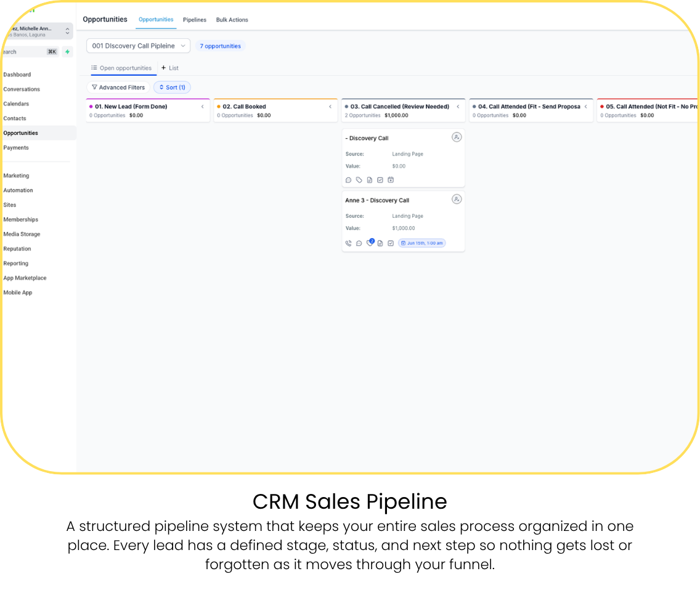Image resolution: width=700 pixels, height=600 pixels.
Task: Open the 001 Discovery Call Pipeline dropdown
Action: click(x=139, y=46)
